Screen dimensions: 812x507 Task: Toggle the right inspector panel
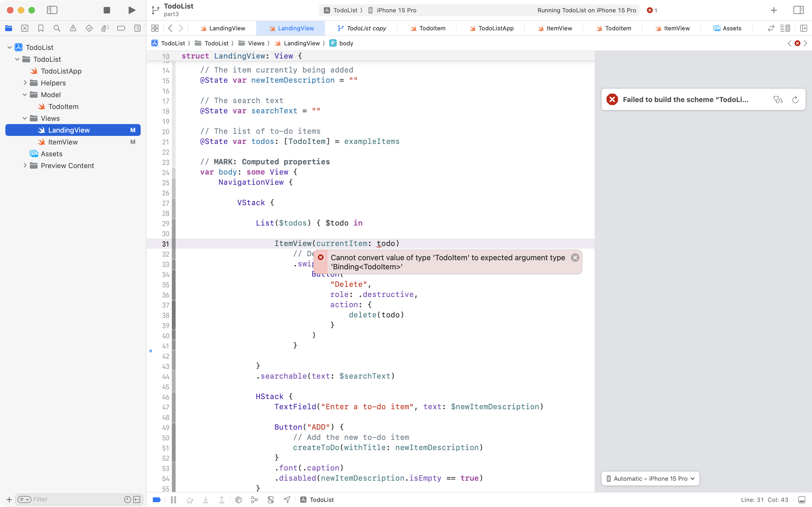click(x=798, y=10)
